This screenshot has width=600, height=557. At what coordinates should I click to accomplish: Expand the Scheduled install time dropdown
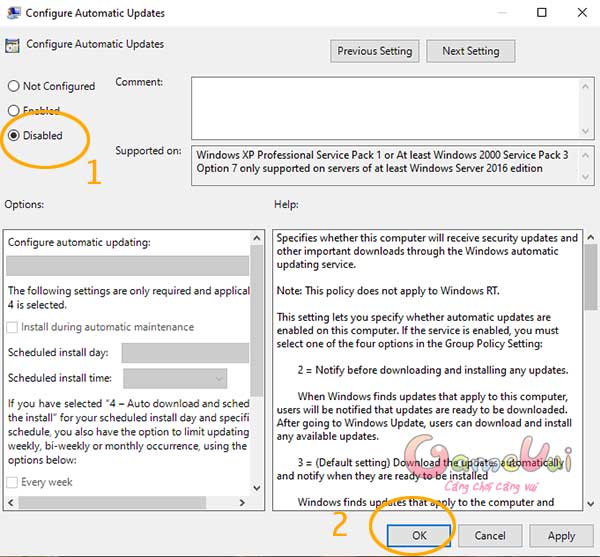[175, 378]
